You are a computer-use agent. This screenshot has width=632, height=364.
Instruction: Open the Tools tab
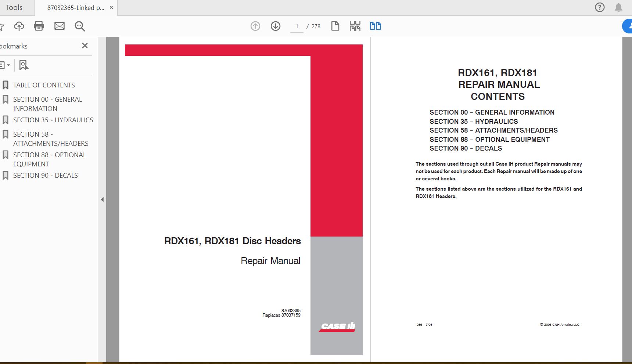[14, 7]
